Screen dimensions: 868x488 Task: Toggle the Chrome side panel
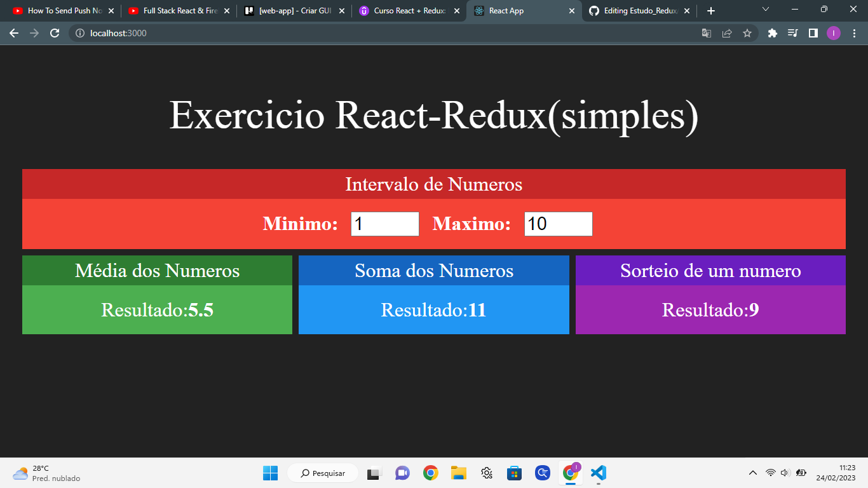[x=814, y=33]
